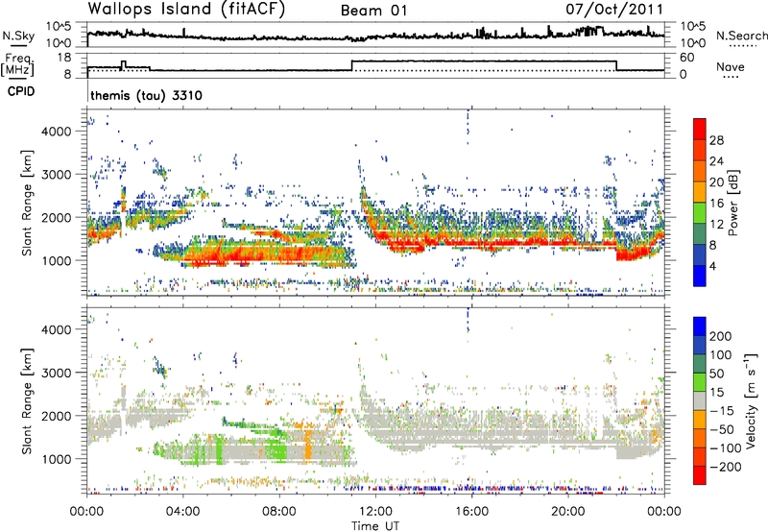Click the Power [dB] color bar label
This screenshot has height=532, width=768.
[x=732, y=203]
